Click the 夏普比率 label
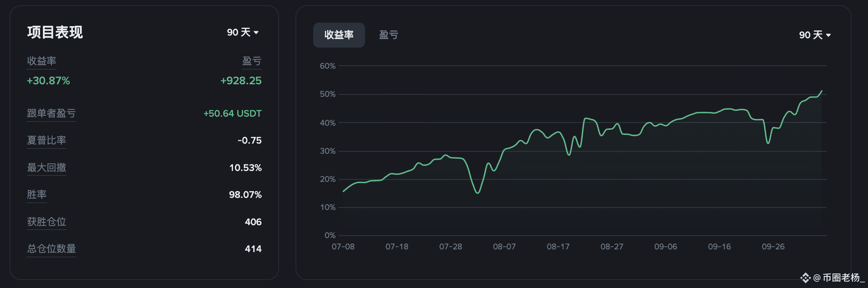868x288 pixels. coord(46,140)
